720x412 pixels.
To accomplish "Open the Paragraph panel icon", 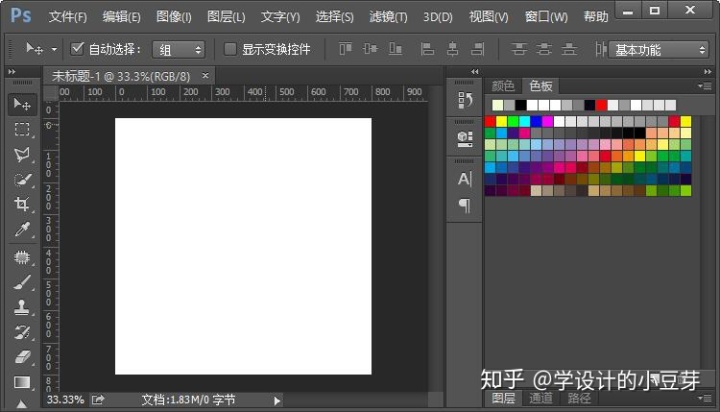I will coord(464,205).
